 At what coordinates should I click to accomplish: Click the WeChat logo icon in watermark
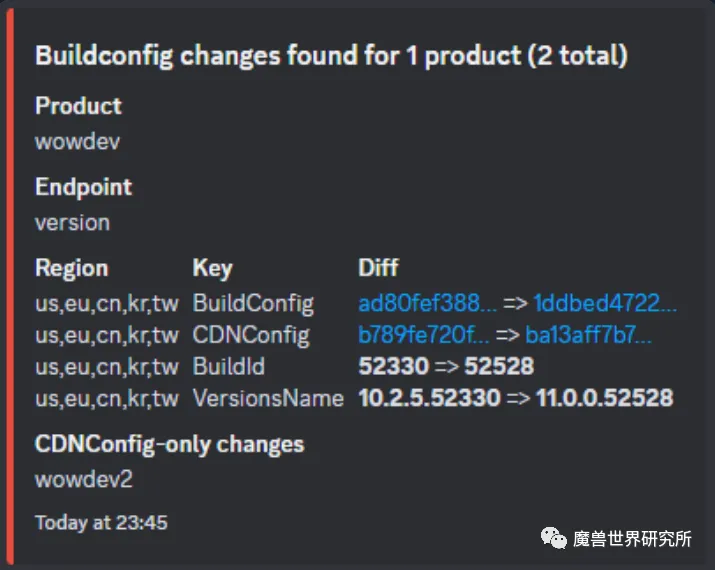(x=554, y=538)
